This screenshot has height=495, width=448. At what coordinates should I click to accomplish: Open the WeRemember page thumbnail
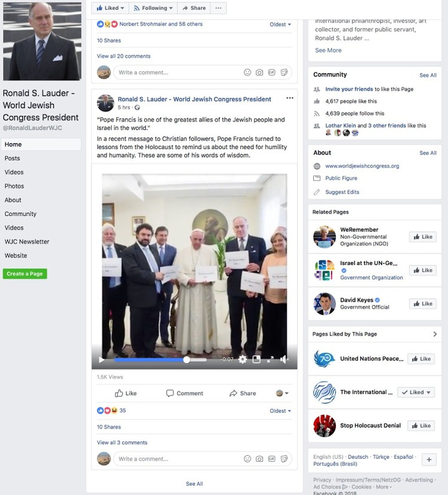click(x=324, y=237)
